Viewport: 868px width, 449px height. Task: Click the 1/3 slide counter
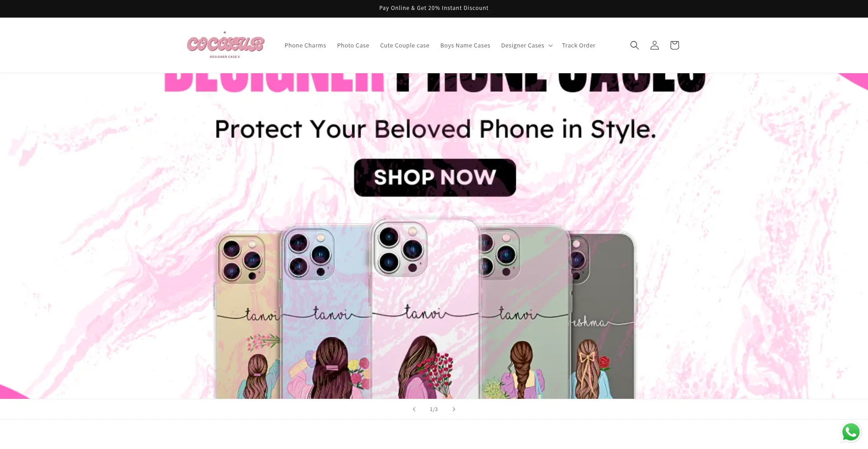[434, 409]
